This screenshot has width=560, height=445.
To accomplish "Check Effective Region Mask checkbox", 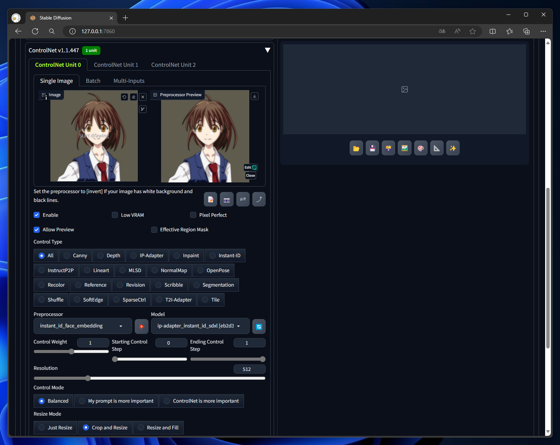I will 154,230.
